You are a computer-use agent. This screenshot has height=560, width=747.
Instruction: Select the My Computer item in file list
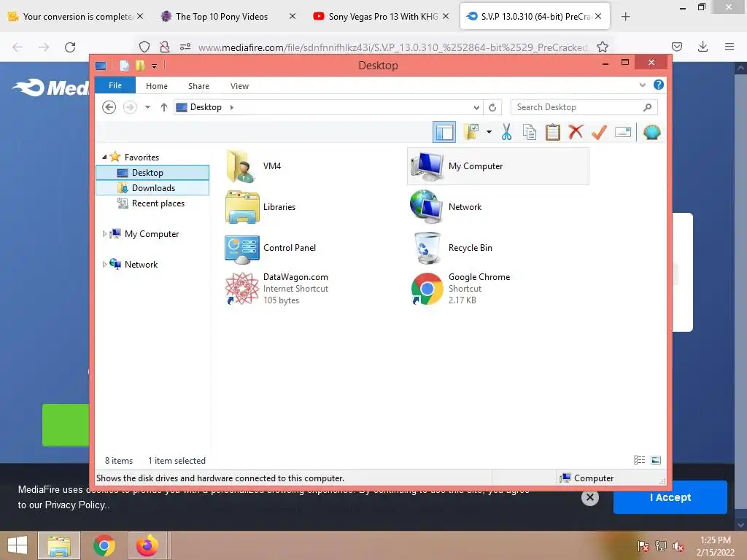[x=498, y=166]
